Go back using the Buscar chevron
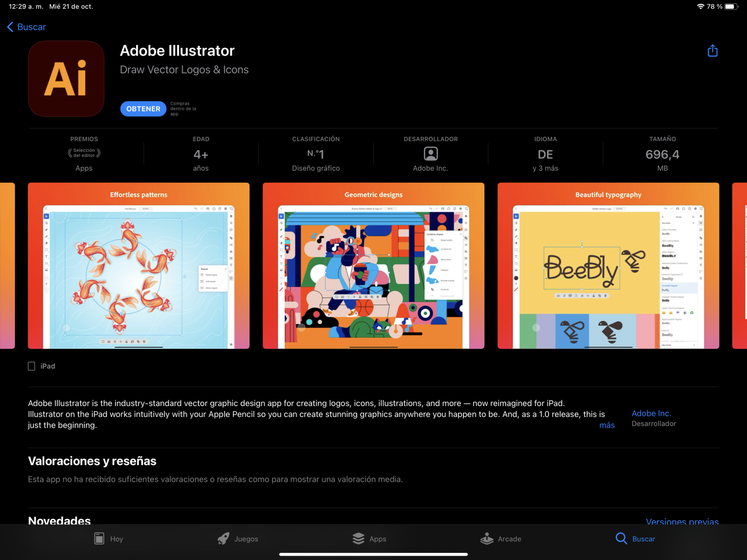747x560 pixels. (x=26, y=27)
